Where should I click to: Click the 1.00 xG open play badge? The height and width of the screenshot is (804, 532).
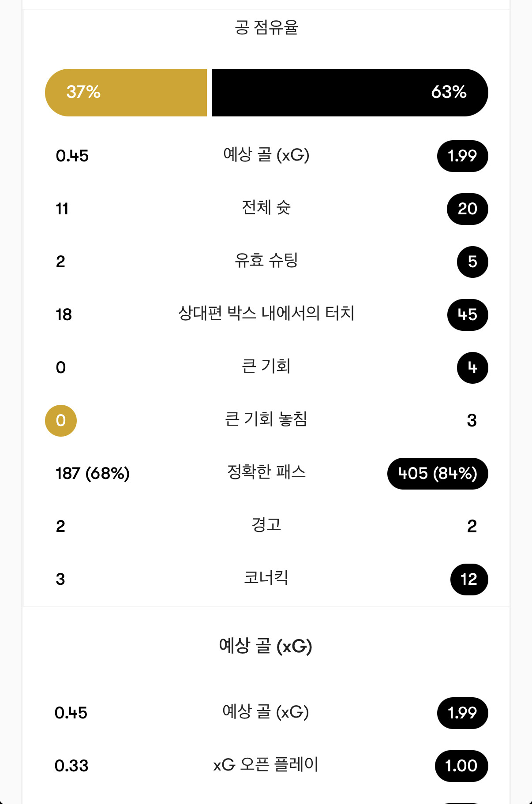click(x=461, y=766)
